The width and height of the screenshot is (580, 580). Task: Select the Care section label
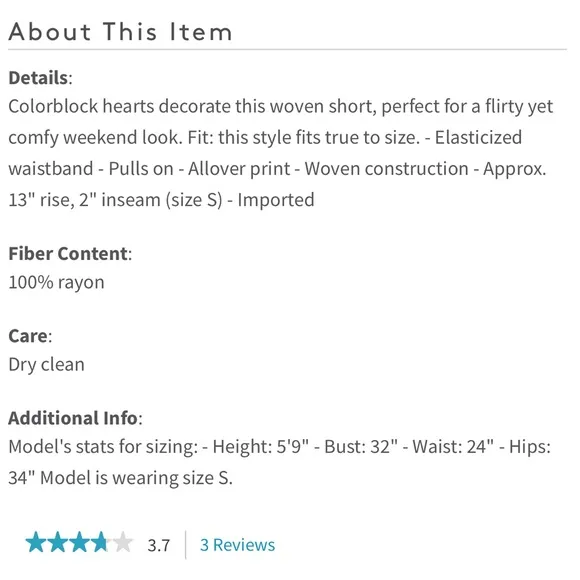pyautogui.click(x=30, y=336)
